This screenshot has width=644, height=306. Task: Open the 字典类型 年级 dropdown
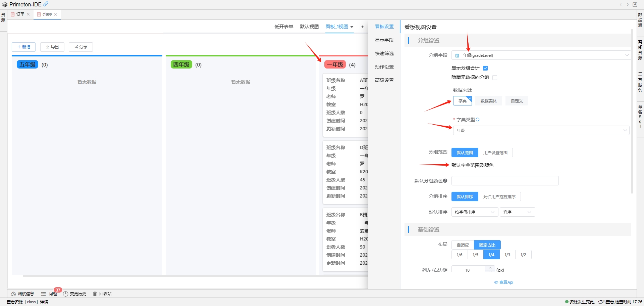541,130
